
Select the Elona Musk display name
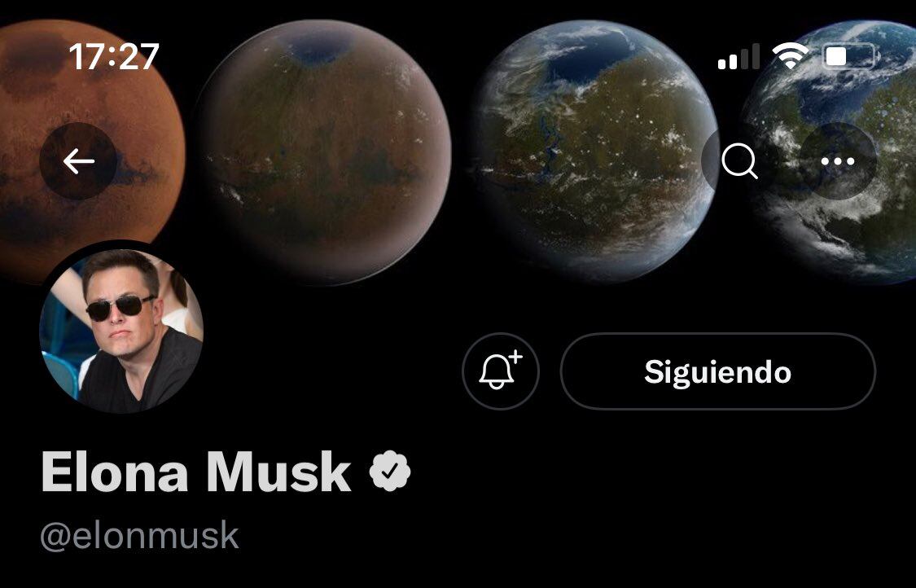[x=196, y=472]
